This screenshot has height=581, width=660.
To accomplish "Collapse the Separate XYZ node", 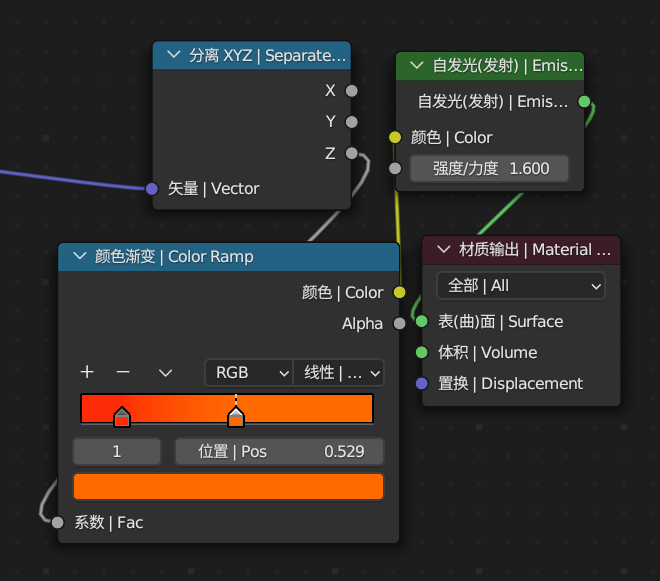I will click(x=174, y=56).
